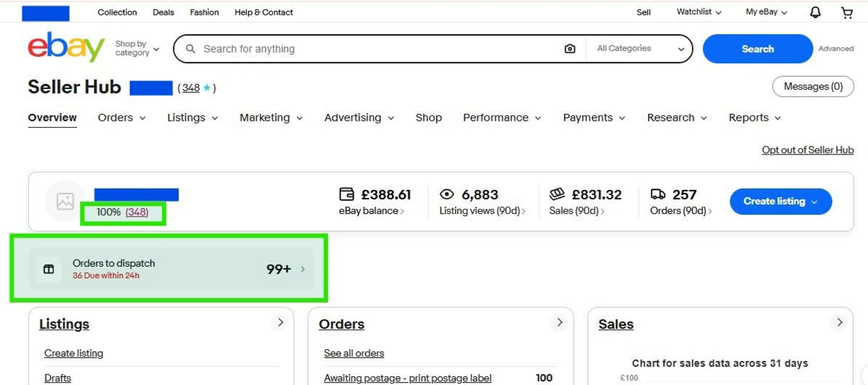Open the All Categories dropdown
Viewport: 868px width, 385px height.
pos(640,49)
